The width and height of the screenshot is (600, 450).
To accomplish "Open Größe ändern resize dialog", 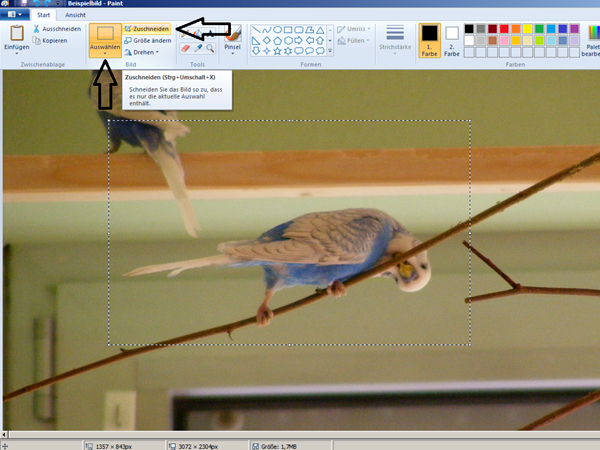I will 148,40.
